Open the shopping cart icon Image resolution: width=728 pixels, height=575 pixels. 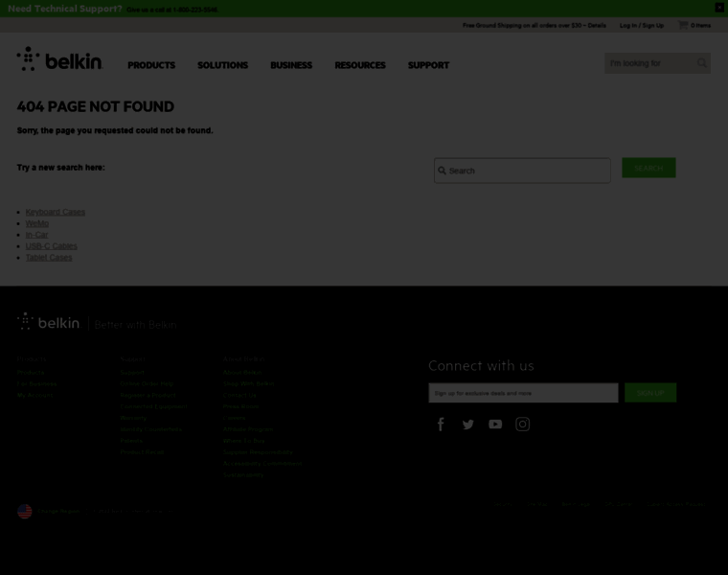coord(683,25)
